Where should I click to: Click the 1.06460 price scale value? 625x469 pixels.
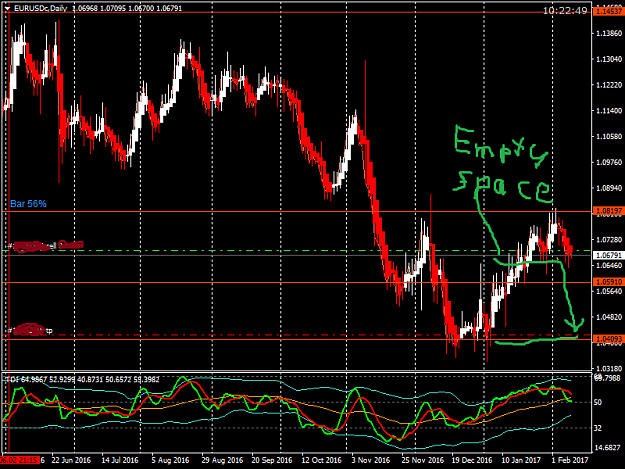[609, 265]
